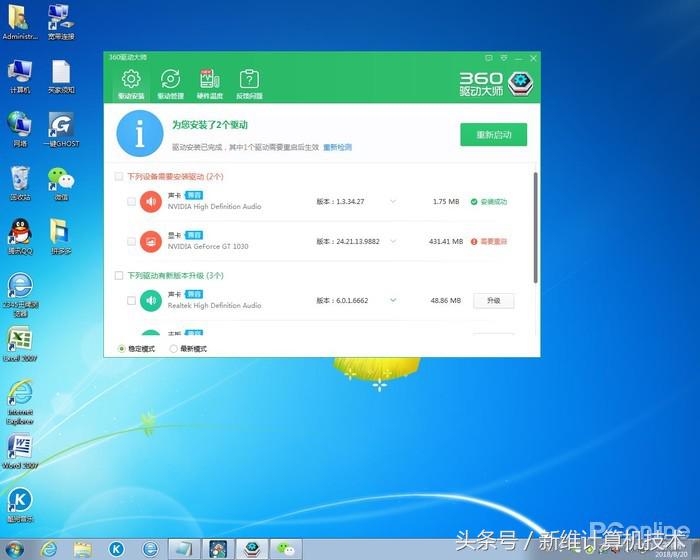Activate the WeChat taskbar button
Screen dimensions: 700x560
pos(286,549)
